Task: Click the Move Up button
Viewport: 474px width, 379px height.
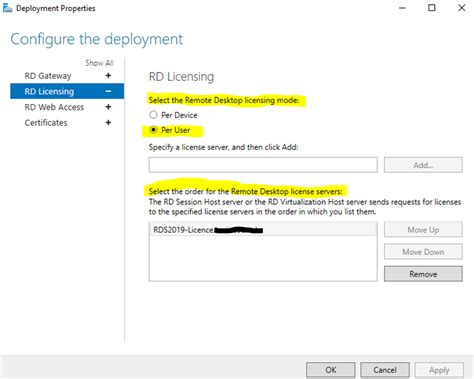Action: 423,230
